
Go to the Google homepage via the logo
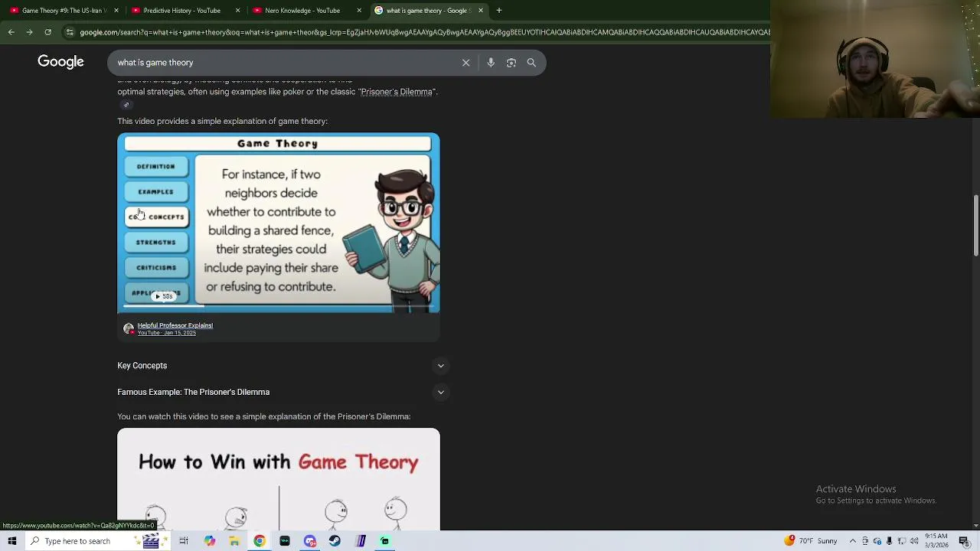pos(60,62)
